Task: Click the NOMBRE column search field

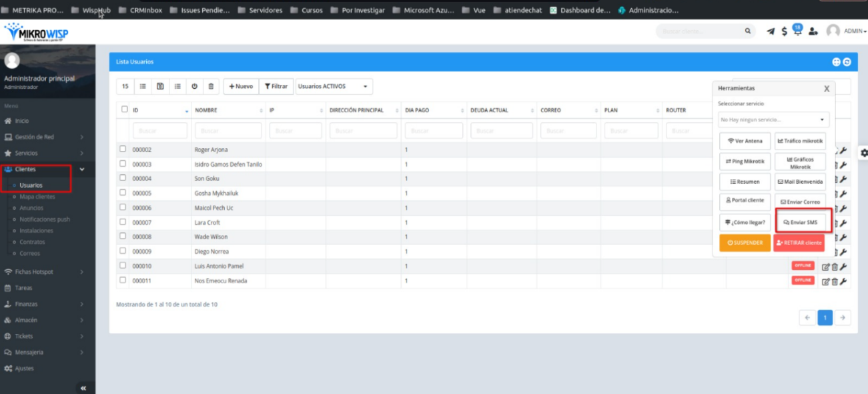Action: point(228,131)
